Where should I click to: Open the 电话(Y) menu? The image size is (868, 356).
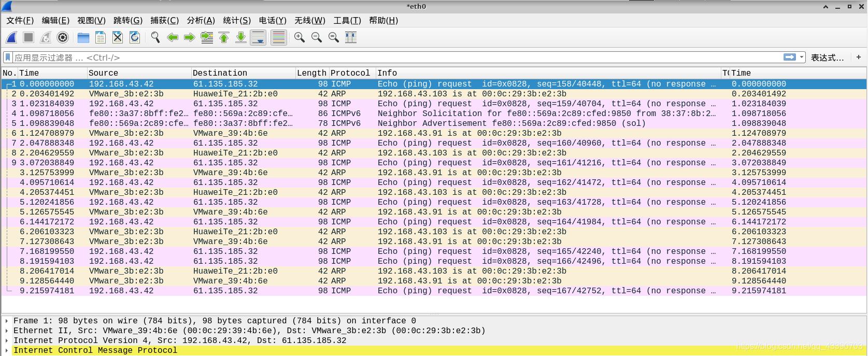(273, 20)
